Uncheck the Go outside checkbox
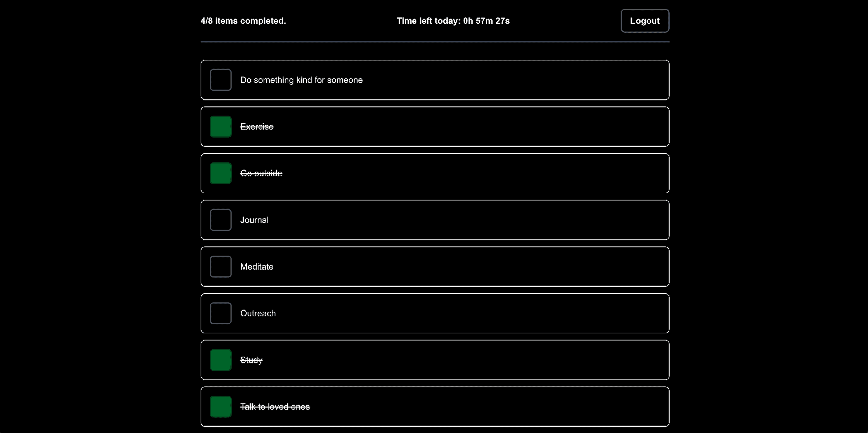The image size is (868, 433). [x=220, y=173]
